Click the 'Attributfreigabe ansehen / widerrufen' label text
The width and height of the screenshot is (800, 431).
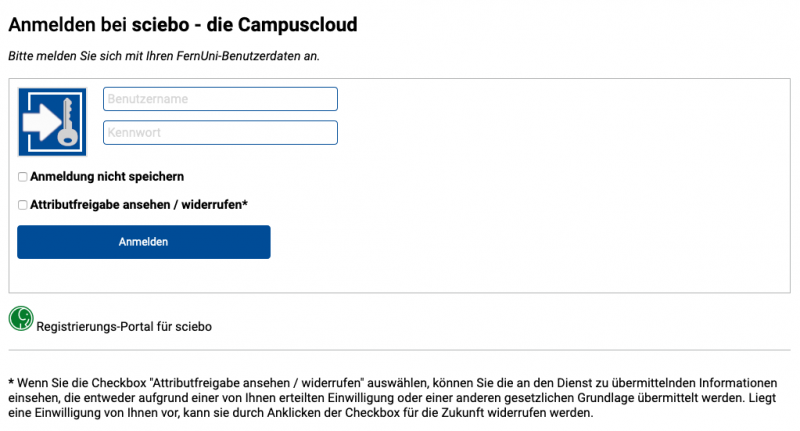[x=136, y=205]
